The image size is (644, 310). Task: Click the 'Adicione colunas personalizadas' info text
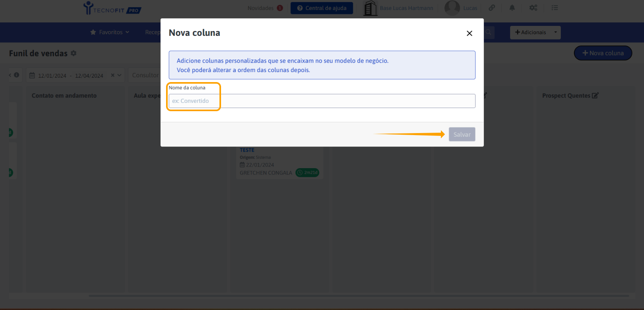[x=282, y=61]
